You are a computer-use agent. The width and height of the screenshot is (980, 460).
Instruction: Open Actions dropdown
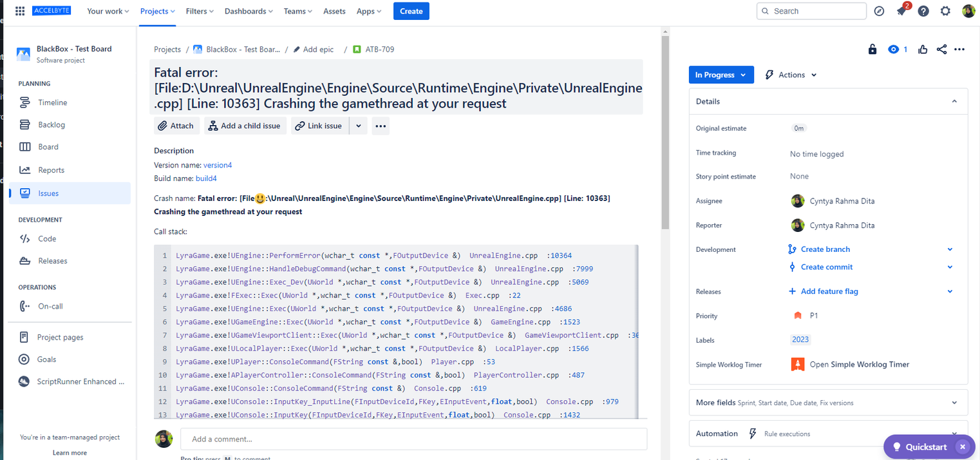tap(791, 75)
